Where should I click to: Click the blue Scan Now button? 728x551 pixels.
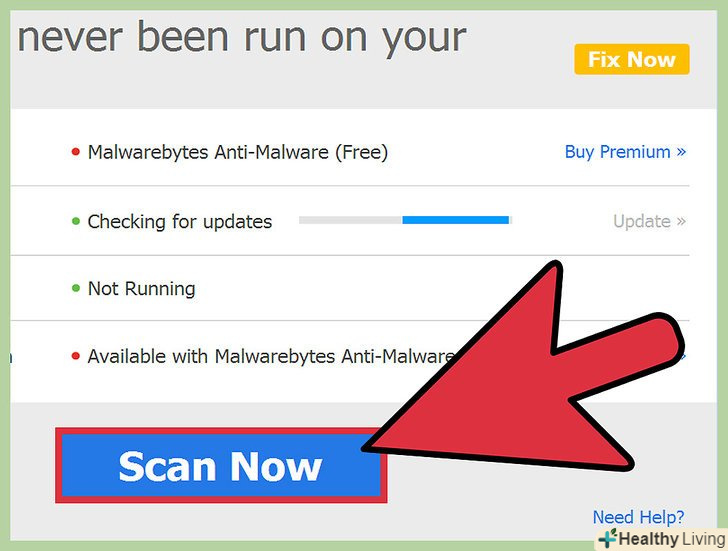coord(221,465)
